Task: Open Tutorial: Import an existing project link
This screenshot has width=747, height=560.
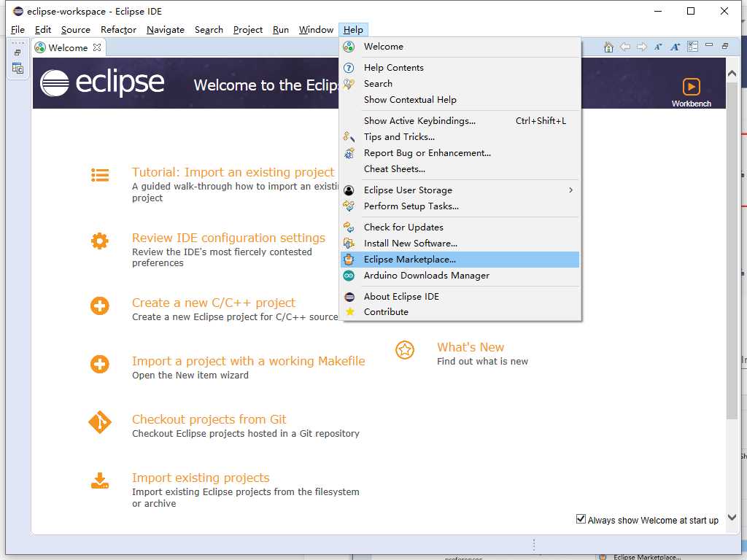Action: (233, 172)
